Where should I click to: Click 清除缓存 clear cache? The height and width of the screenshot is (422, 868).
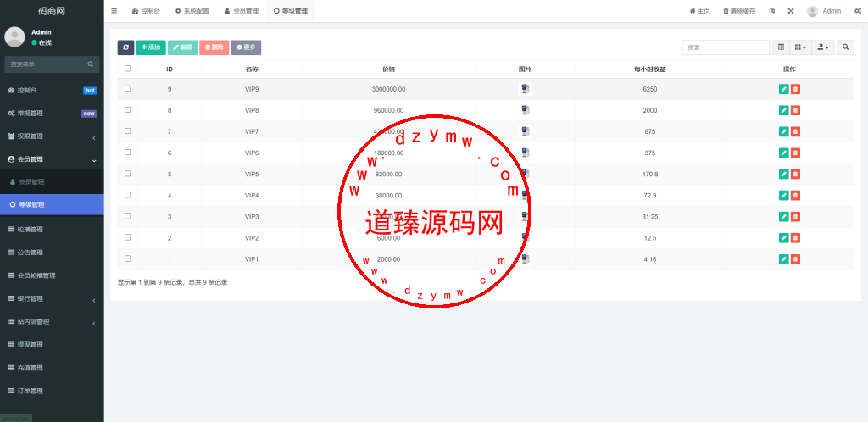tap(739, 11)
